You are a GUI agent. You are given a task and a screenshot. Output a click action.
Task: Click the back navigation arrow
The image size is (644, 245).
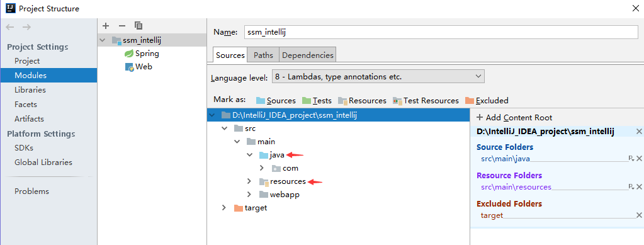(x=10, y=27)
